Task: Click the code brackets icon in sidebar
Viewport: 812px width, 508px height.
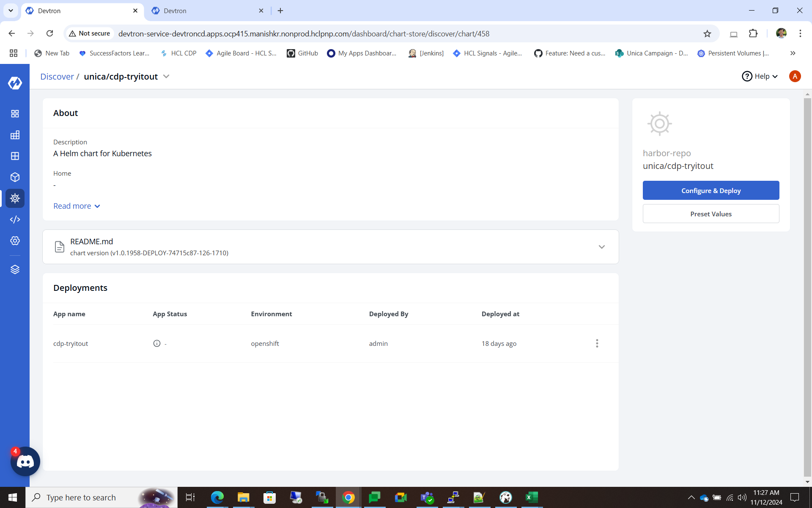Action: 15,219
